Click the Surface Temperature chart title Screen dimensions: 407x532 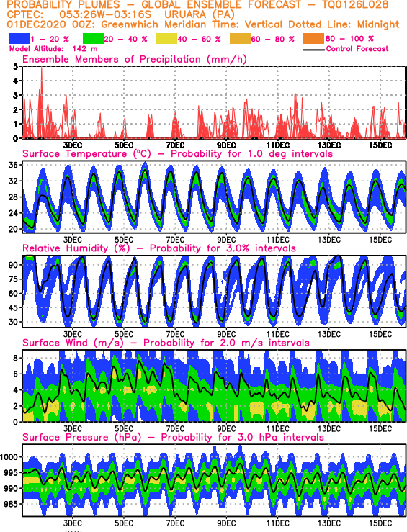[x=177, y=153]
